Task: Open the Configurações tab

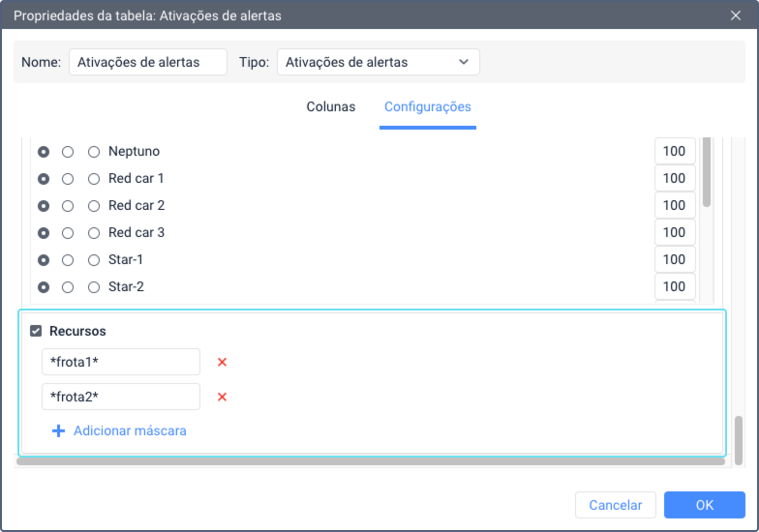Action: (x=427, y=106)
